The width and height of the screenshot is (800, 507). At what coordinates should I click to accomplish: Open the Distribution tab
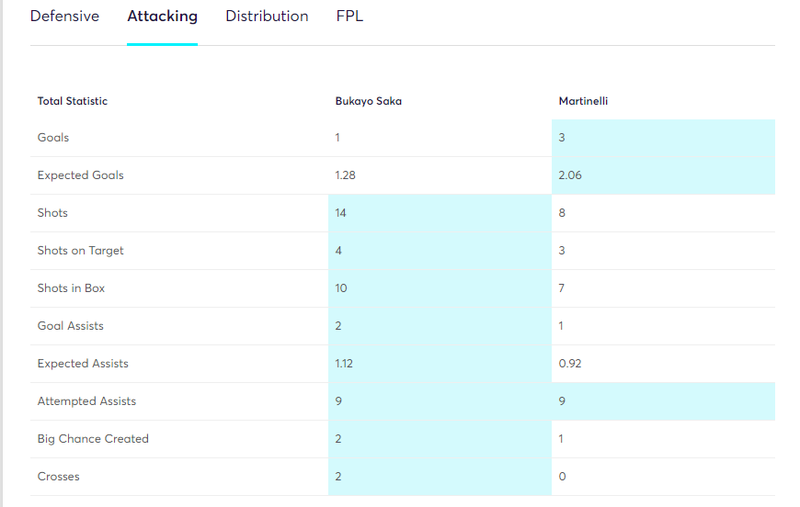pyautogui.click(x=267, y=16)
